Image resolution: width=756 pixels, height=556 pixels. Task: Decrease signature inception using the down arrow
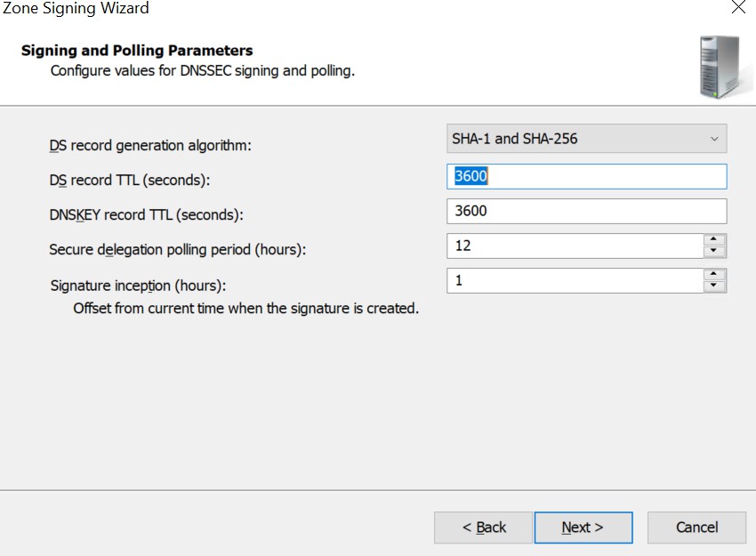[713, 286]
